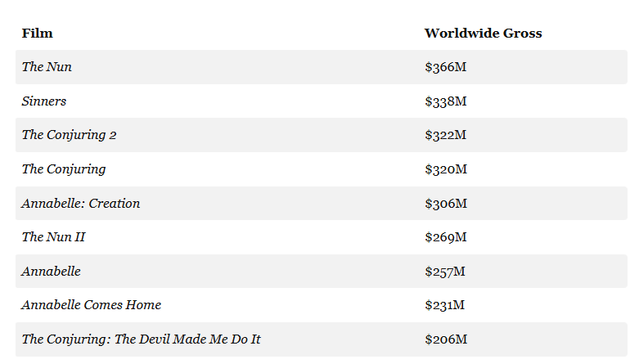
Task: Click the $306M gross value
Action: click(x=445, y=203)
